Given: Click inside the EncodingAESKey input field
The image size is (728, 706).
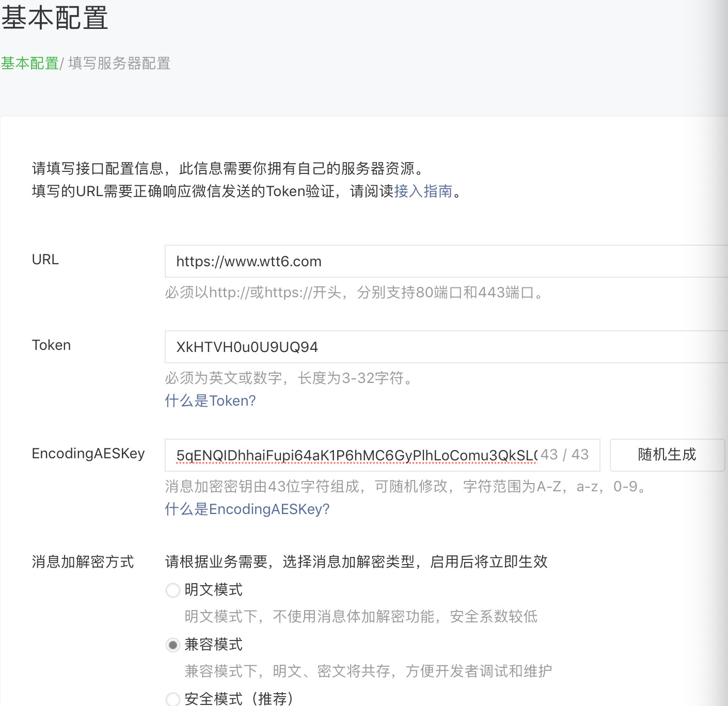Looking at the screenshot, I should (356, 455).
